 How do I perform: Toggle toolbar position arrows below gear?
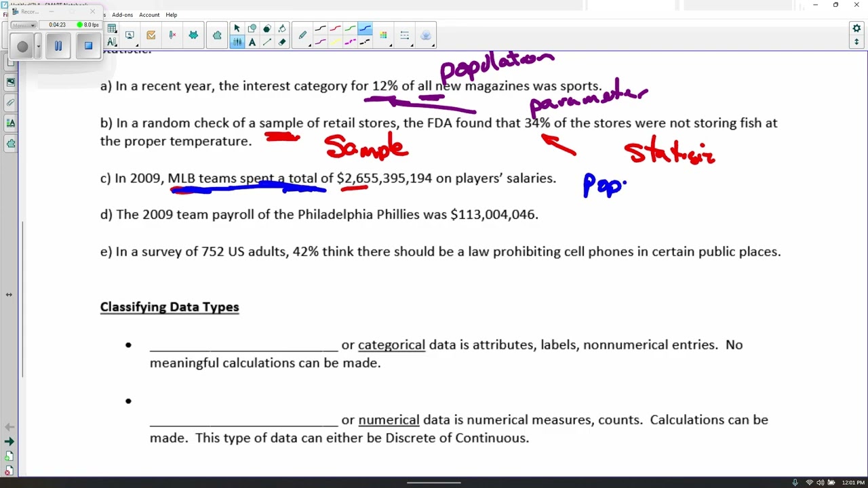[x=856, y=42]
